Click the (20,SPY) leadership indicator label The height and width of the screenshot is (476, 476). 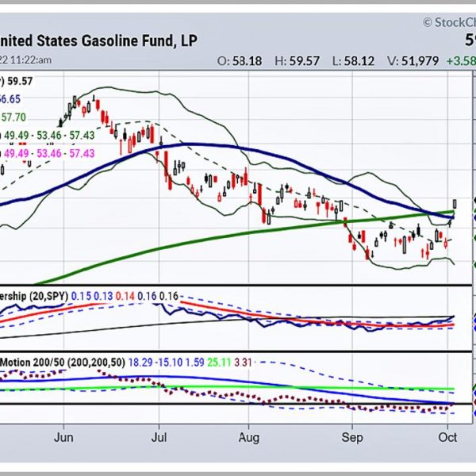[48, 296]
